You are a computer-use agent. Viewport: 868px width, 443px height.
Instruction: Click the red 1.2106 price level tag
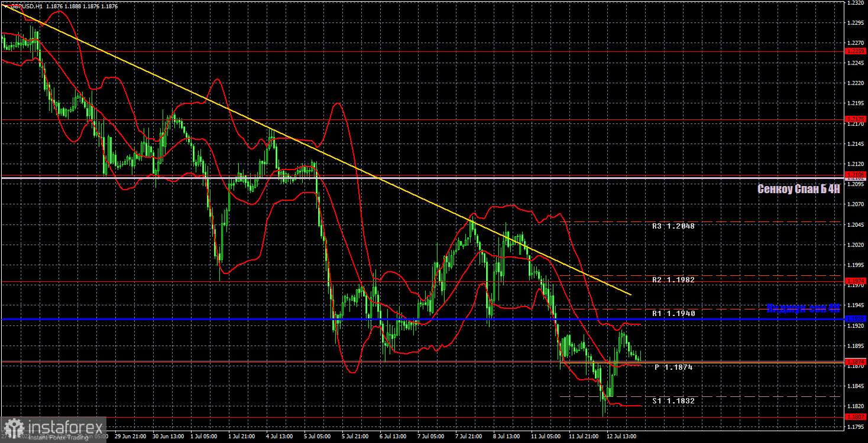(x=856, y=175)
